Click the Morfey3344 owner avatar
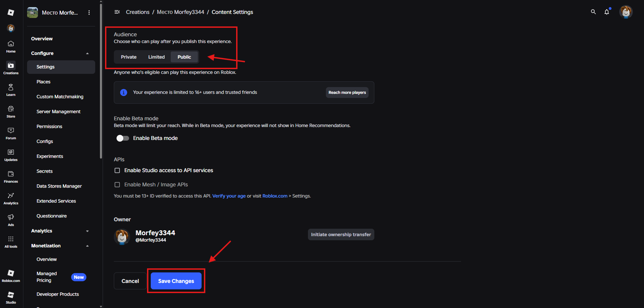This screenshot has height=308, width=644. (x=122, y=237)
